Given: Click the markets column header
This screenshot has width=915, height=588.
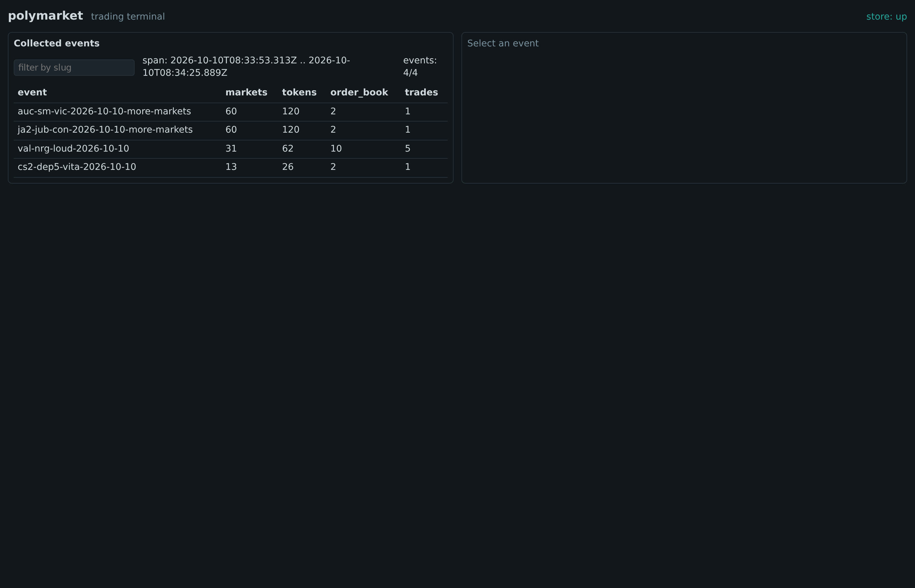Looking at the screenshot, I should pyautogui.click(x=246, y=92).
